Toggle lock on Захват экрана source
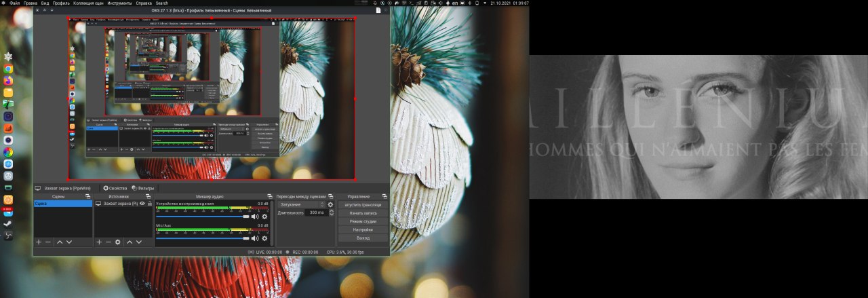 [x=149, y=203]
